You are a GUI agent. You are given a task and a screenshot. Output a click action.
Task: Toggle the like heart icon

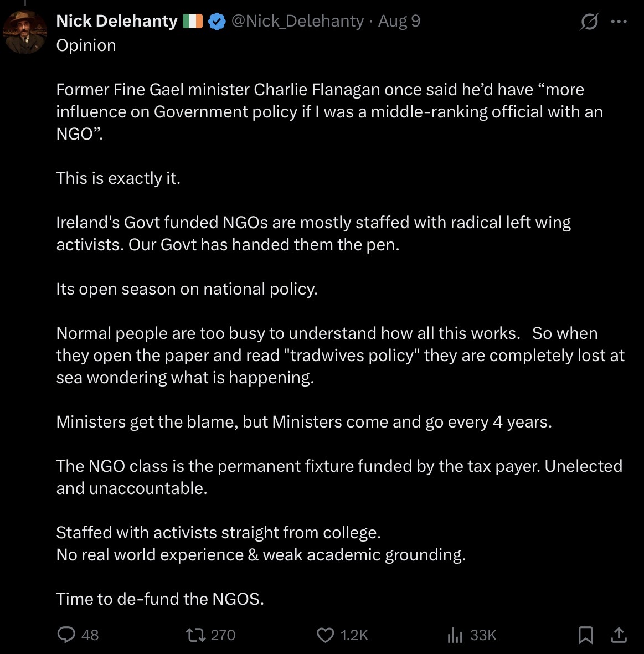click(x=326, y=635)
